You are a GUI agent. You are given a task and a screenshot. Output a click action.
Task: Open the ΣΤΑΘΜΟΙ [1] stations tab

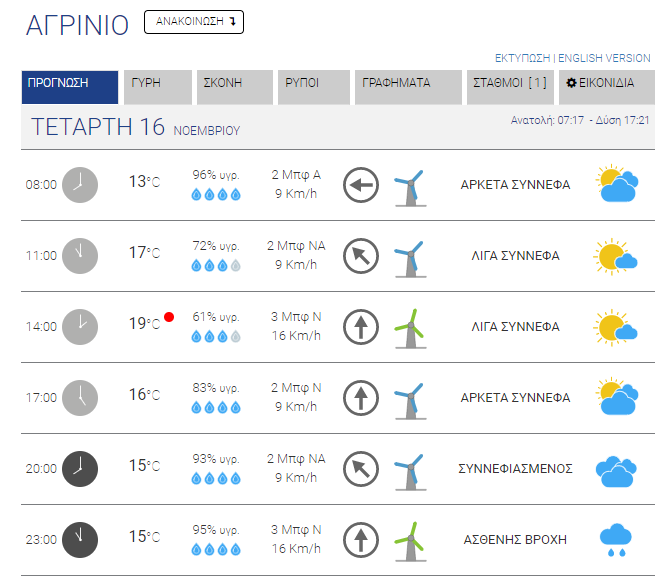click(510, 87)
